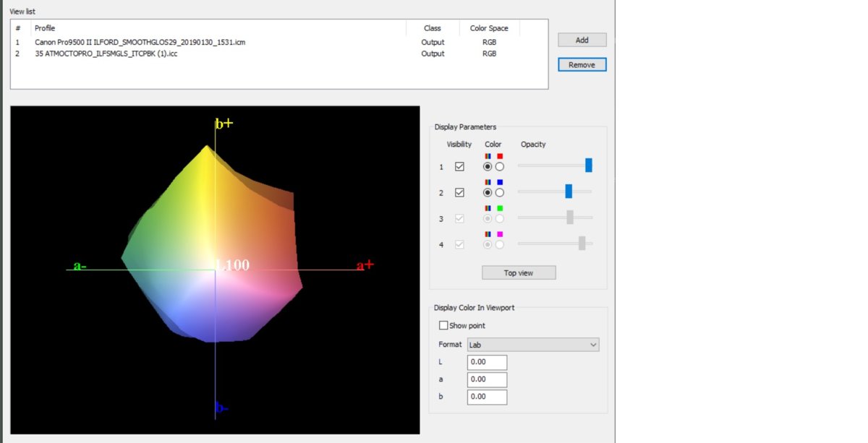Click opacity slider handle for profile 2
868x443 pixels.
point(569,192)
